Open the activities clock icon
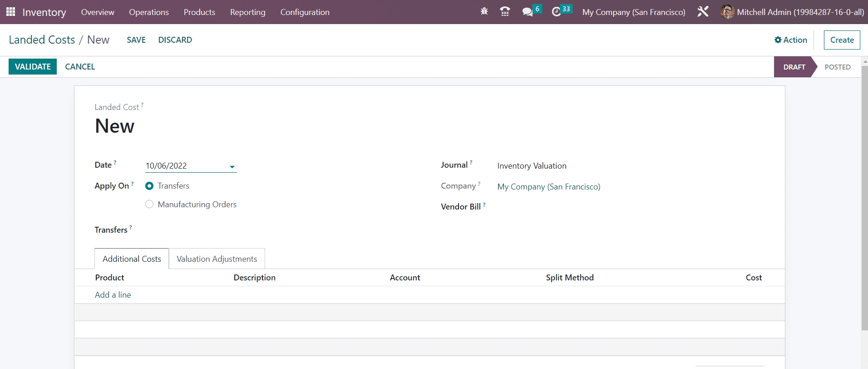Screen dimensions: 868x369 556,12
